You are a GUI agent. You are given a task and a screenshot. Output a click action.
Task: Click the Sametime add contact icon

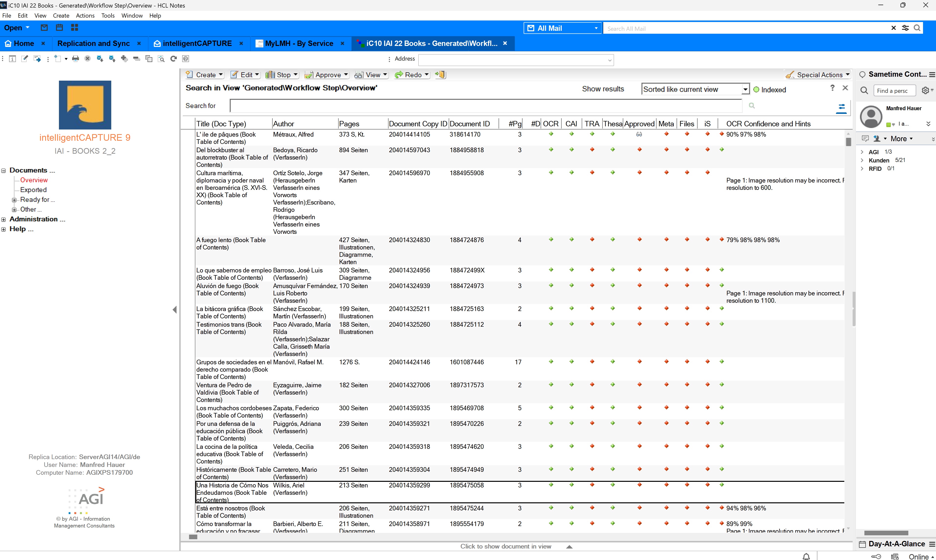(877, 139)
